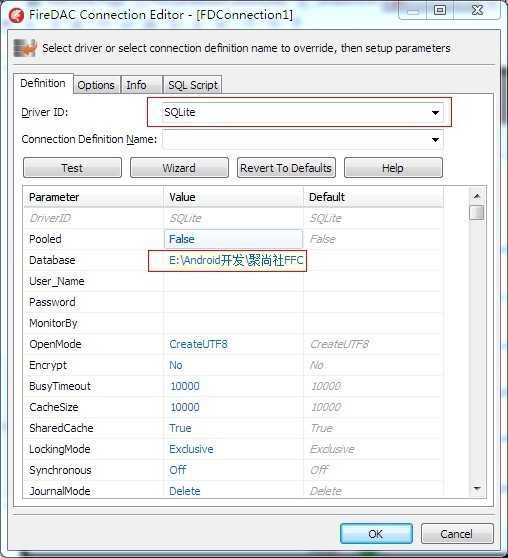The image size is (508, 558).
Task: Click Revert To Defaults
Action: (286, 168)
